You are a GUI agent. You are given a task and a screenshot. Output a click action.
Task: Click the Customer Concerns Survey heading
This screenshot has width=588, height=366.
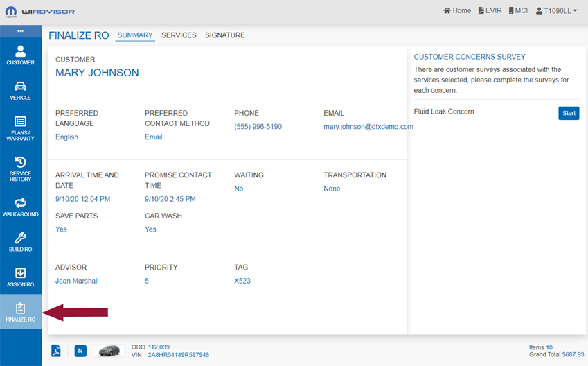(x=470, y=57)
